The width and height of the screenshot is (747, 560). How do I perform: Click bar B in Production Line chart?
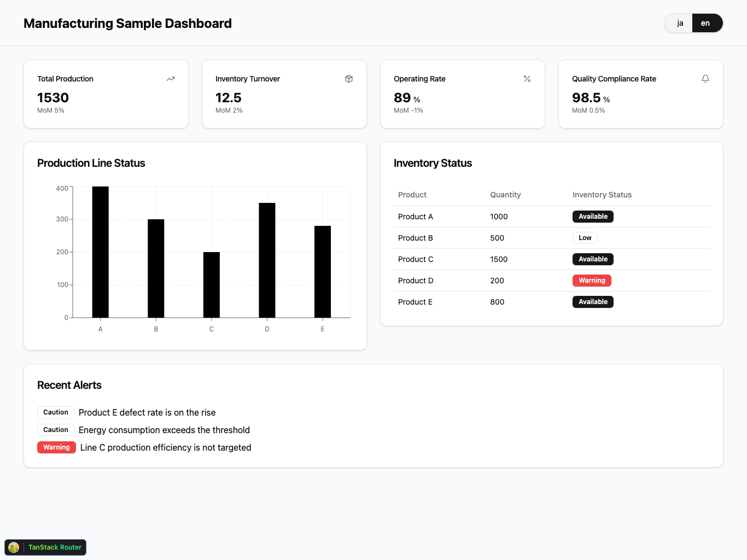point(156,269)
